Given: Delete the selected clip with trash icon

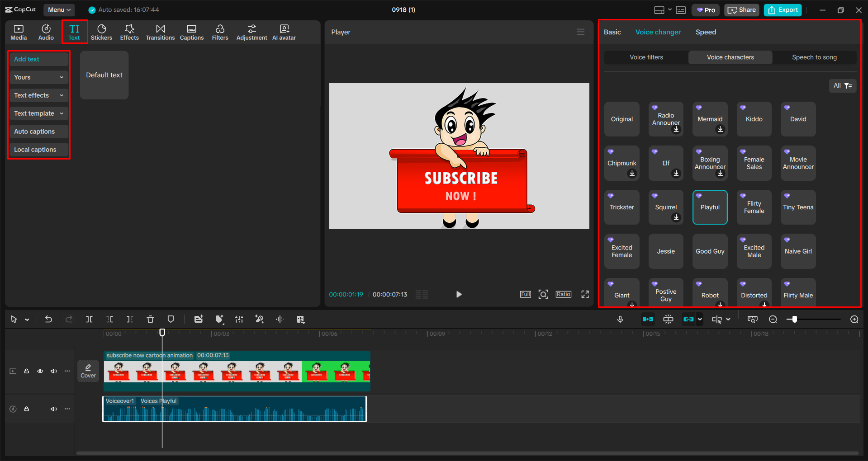Looking at the screenshot, I should tap(150, 320).
